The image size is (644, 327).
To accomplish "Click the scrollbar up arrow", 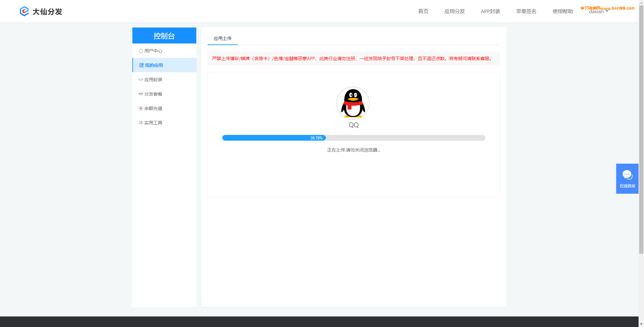I will 641,3.
